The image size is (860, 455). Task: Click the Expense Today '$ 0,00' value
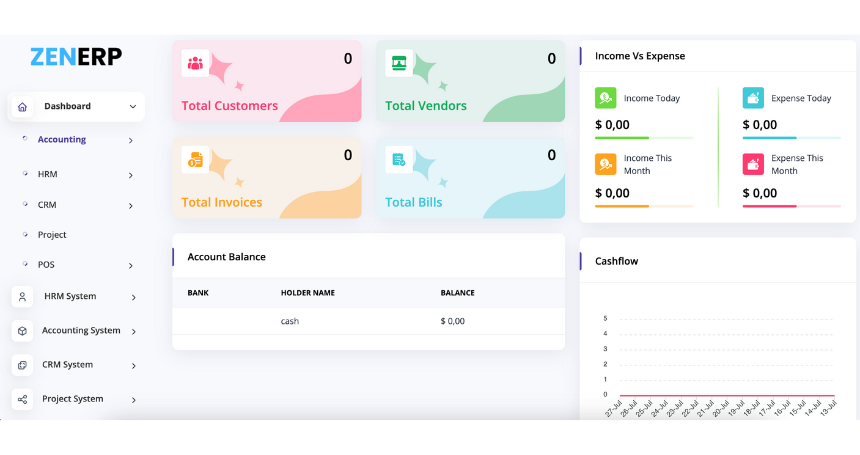[760, 124]
